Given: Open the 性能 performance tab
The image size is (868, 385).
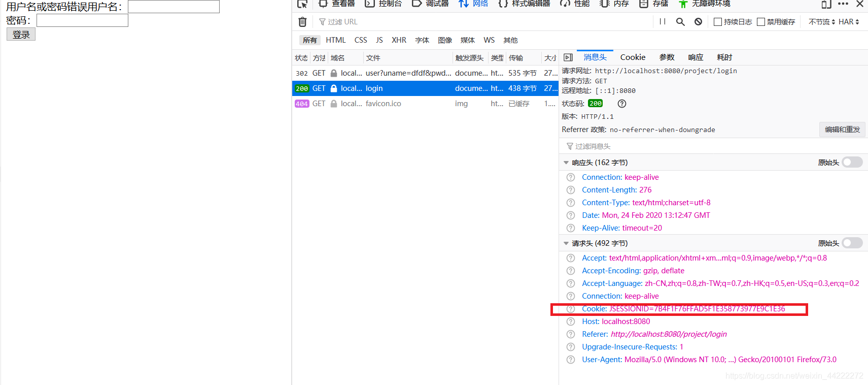Looking at the screenshot, I should (x=575, y=4).
